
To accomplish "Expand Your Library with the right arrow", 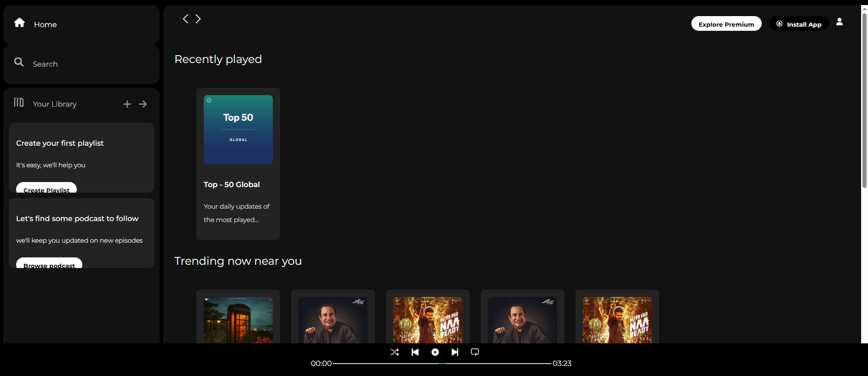I will 143,104.
